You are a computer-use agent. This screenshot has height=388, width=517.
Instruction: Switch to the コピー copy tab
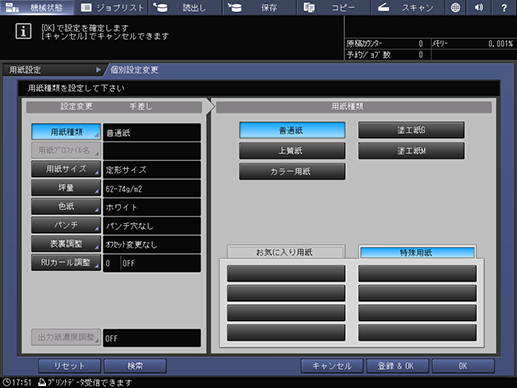[x=333, y=7]
